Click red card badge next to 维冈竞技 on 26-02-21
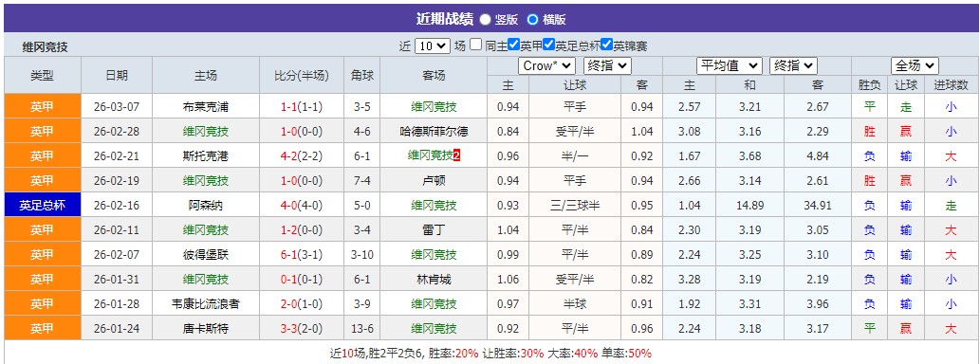 pos(457,155)
